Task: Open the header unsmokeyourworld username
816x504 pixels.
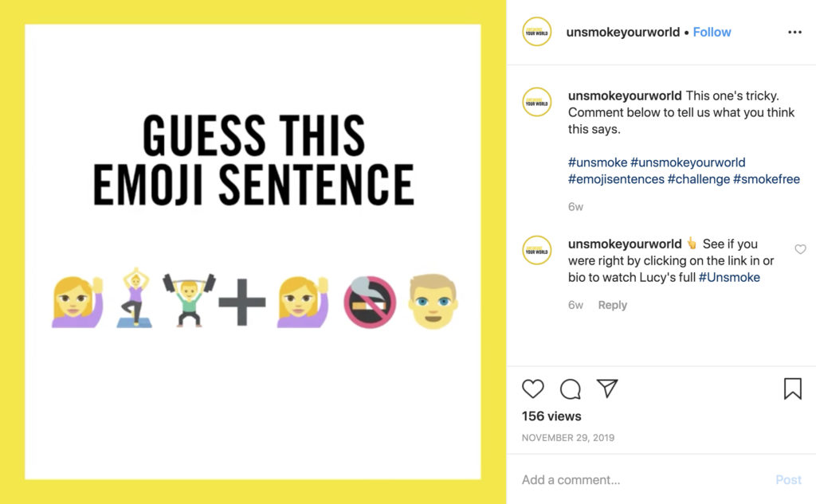Action: pos(623,33)
